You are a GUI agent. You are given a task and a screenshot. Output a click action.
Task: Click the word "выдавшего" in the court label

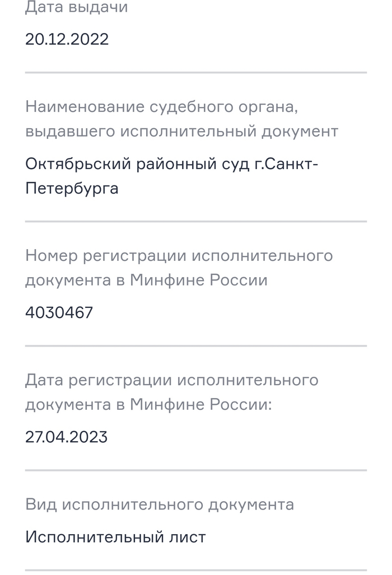pos(70,132)
